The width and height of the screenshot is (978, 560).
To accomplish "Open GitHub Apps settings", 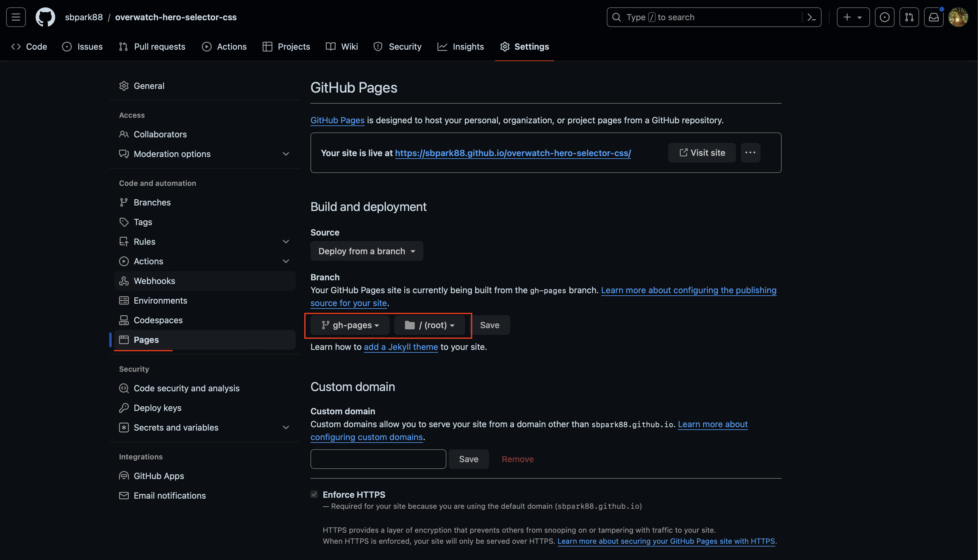I will pos(205,476).
